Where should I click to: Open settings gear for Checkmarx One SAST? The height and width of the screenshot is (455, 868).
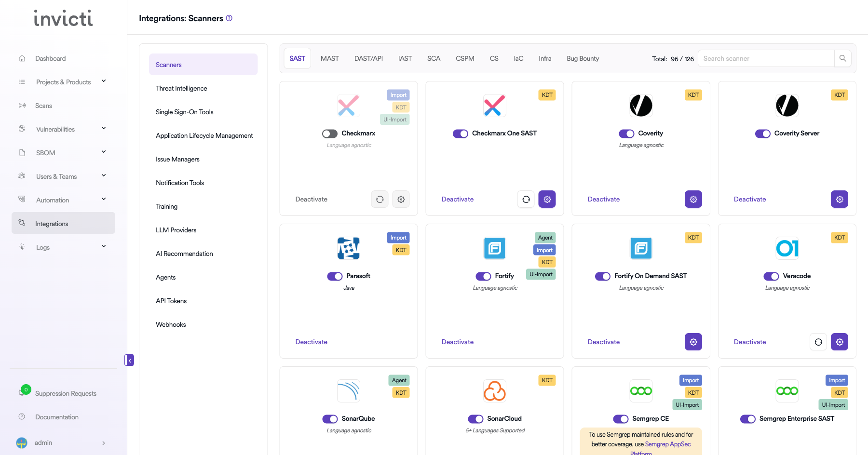pos(547,199)
